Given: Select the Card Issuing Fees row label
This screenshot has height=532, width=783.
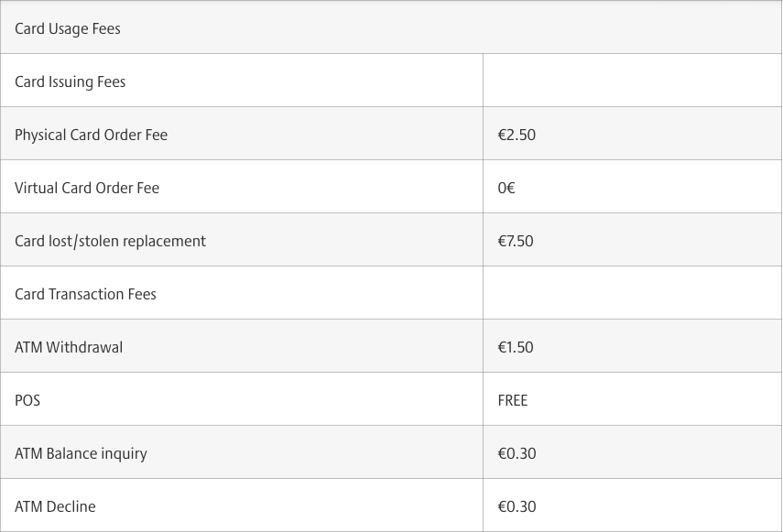Looking at the screenshot, I should click(70, 81).
